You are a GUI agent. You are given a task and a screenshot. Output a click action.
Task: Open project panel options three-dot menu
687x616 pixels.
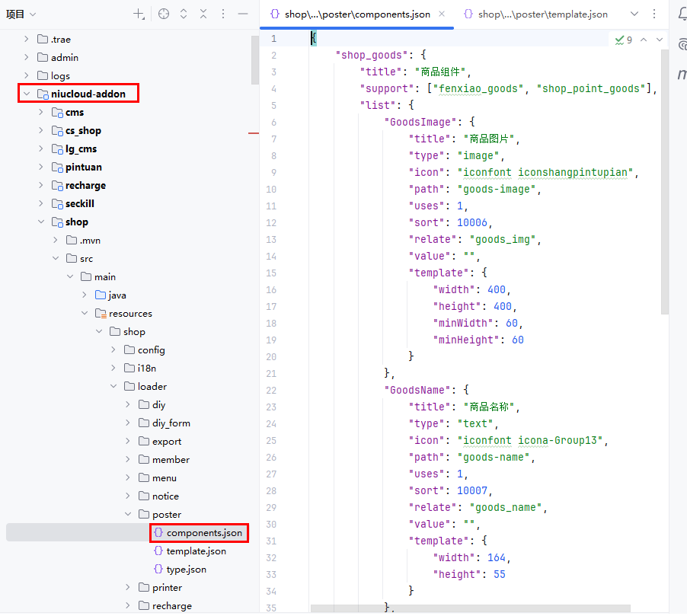223,14
